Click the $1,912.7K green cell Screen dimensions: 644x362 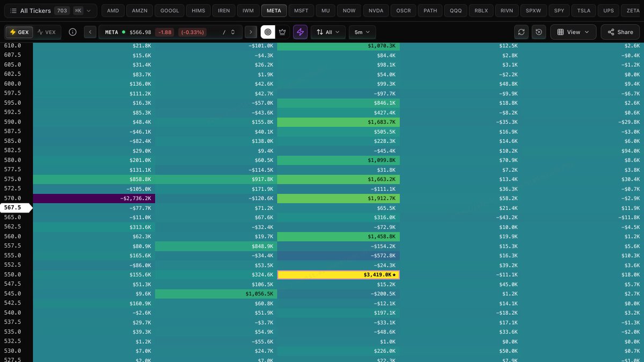[x=339, y=198]
